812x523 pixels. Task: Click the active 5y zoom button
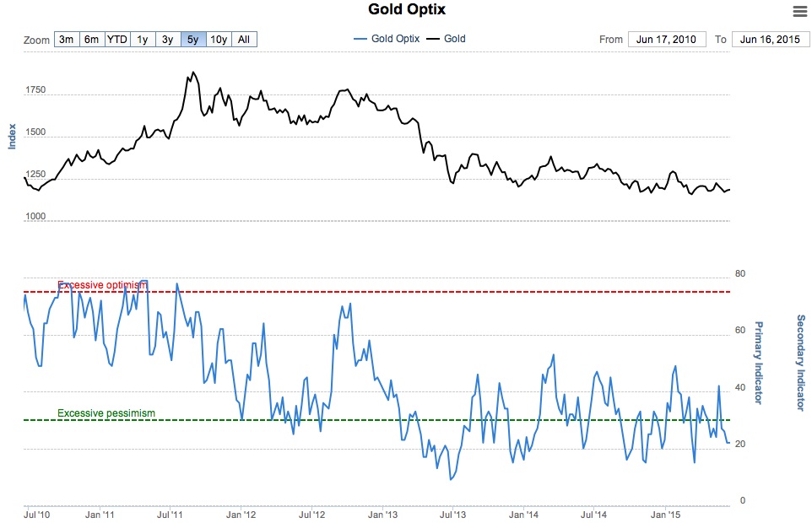coord(193,39)
